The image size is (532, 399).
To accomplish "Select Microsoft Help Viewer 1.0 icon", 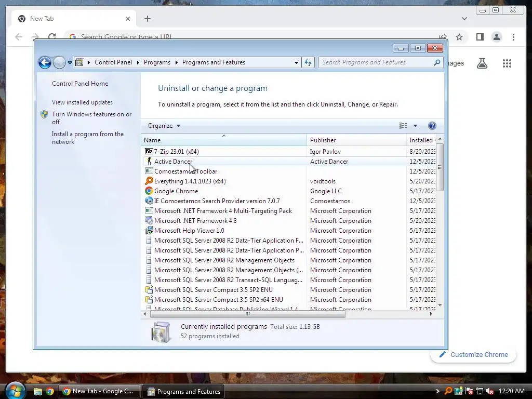I will pos(149,230).
